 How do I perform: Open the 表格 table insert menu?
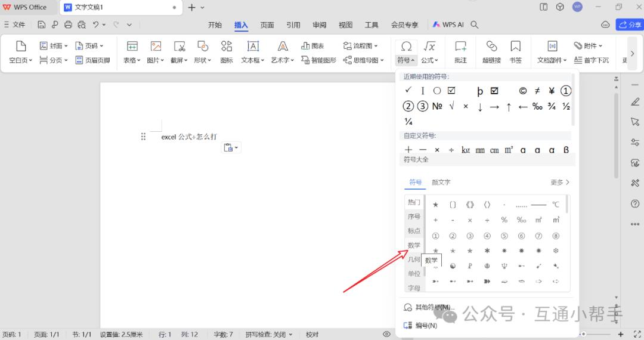click(x=132, y=52)
